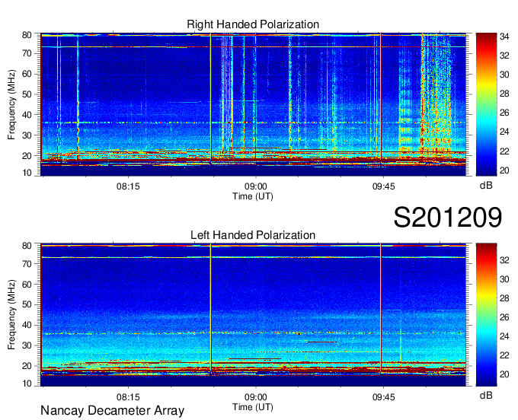Click the "08:15" tick of Right Handed plot
Viewport: 518px width, 420px height.
pyautogui.click(x=128, y=186)
